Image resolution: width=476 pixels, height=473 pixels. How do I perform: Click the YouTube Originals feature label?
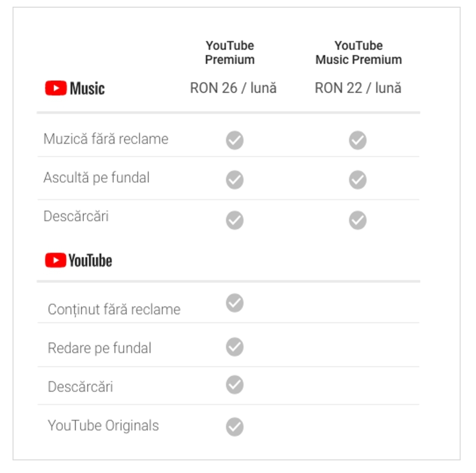click(103, 426)
